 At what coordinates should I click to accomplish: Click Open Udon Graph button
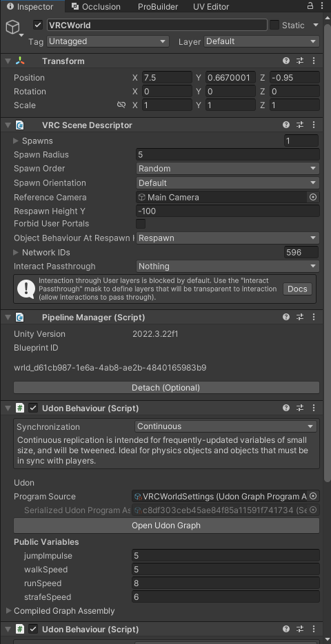pyautogui.click(x=166, y=526)
